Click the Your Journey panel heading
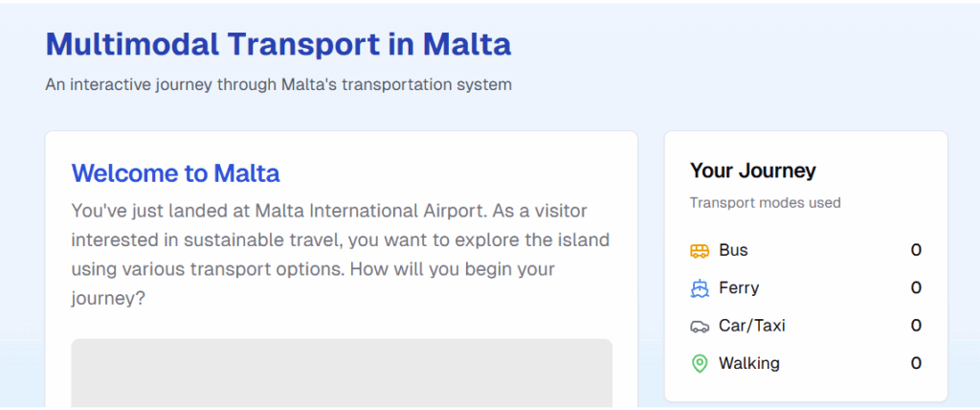 pos(752,171)
